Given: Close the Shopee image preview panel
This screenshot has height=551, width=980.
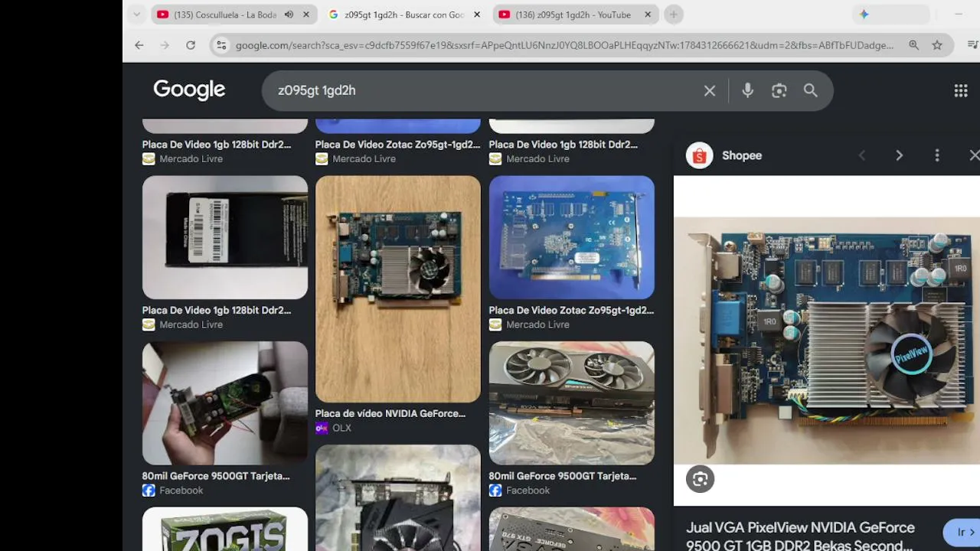Looking at the screenshot, I should [974, 155].
